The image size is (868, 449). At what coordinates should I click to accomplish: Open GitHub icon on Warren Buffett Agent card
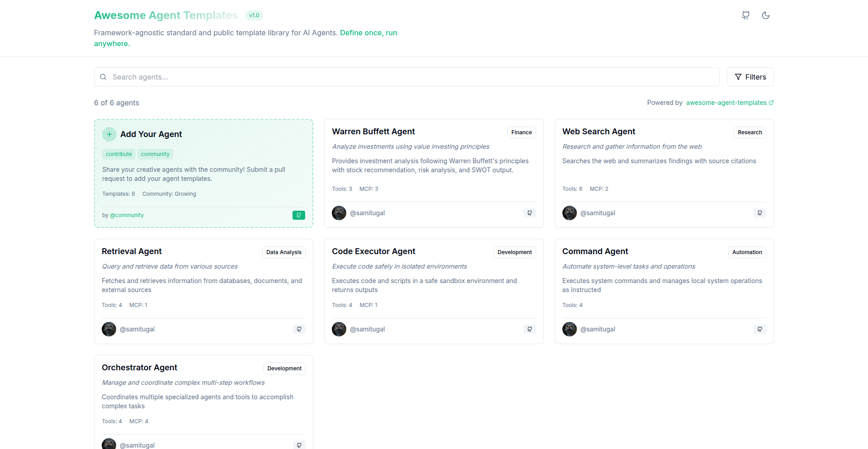529,213
